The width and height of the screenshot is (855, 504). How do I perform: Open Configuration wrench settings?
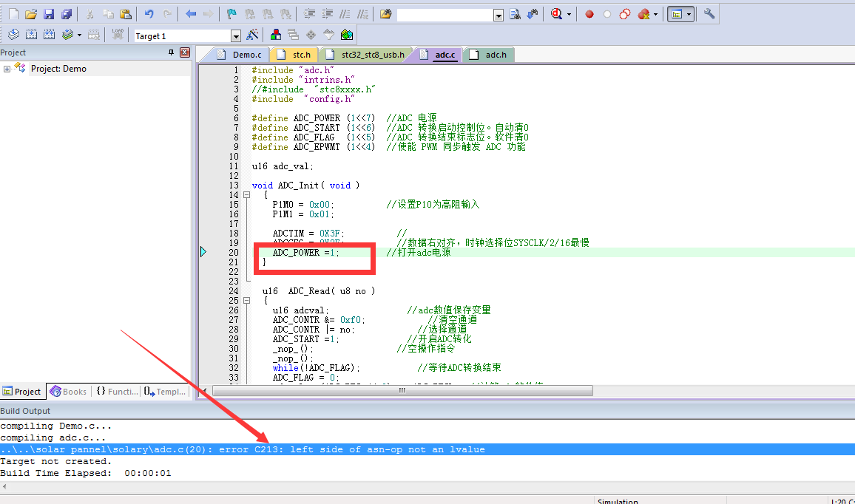pyautogui.click(x=709, y=14)
